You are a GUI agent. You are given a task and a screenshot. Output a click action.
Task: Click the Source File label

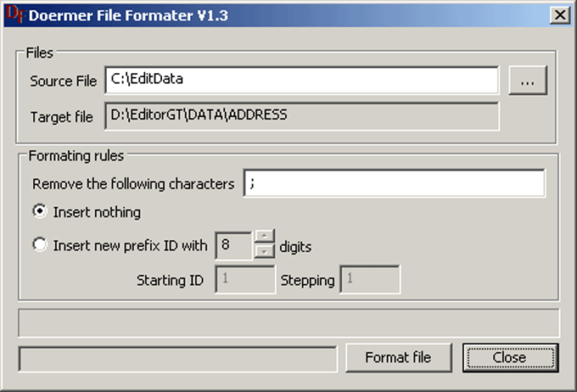click(63, 81)
